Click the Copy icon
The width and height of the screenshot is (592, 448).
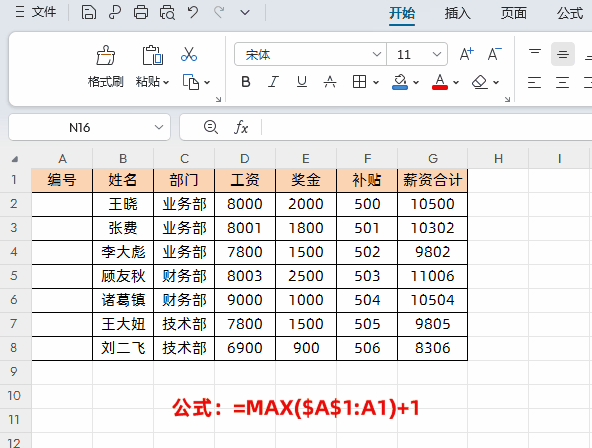point(191,82)
